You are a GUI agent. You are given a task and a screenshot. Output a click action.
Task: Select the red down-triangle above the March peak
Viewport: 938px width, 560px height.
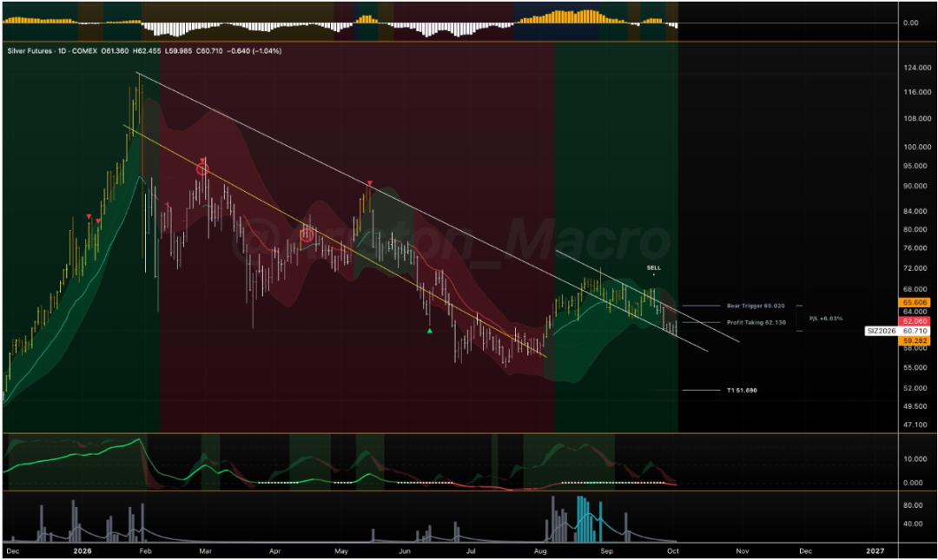202,161
